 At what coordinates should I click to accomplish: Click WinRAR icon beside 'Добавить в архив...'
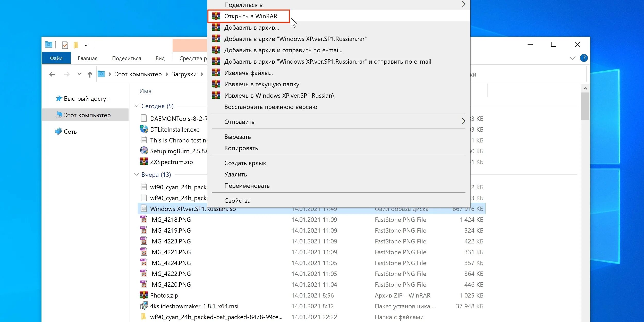point(216,27)
